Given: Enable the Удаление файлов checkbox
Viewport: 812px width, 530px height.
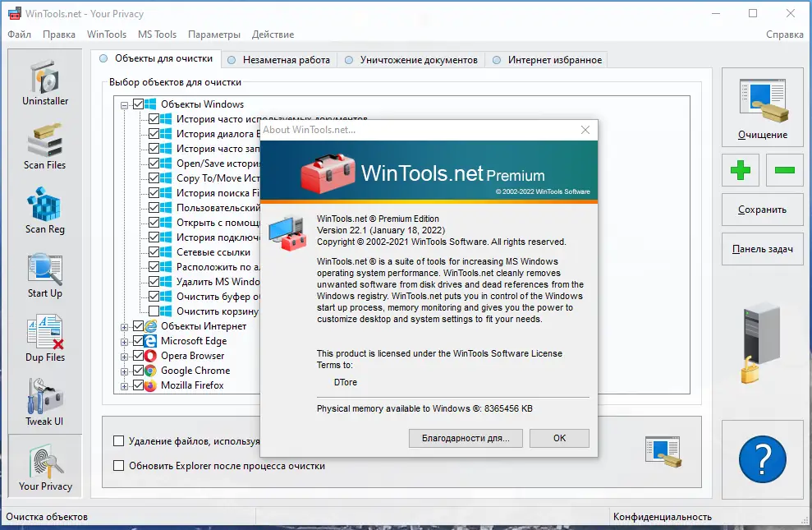Looking at the screenshot, I should [118, 441].
